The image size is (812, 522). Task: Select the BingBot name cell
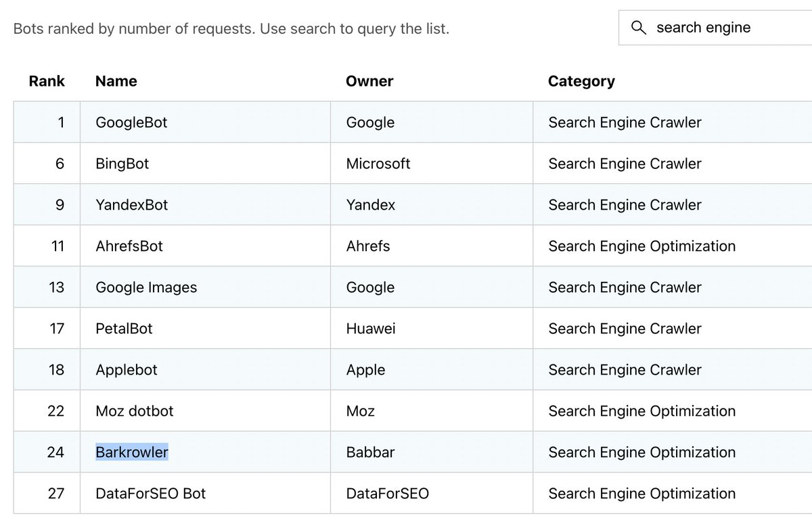(205, 164)
